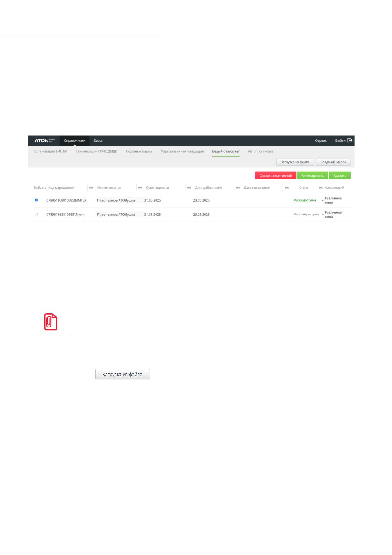Expand status dropdown next to Марка доступна

point(323,200)
